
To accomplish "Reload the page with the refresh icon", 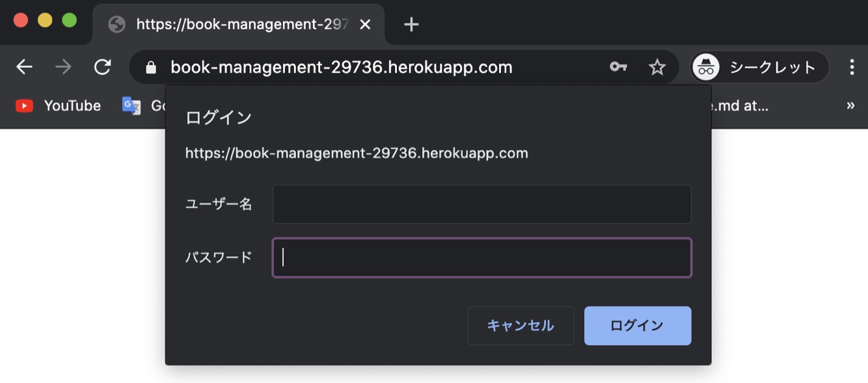I will point(103,67).
